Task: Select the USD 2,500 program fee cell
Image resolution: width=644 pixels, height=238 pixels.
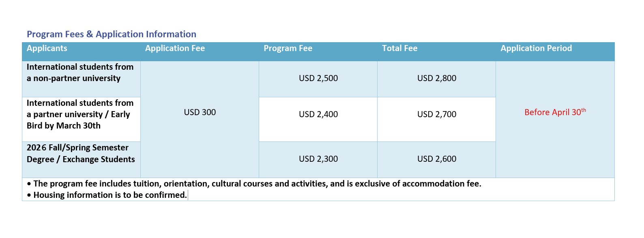Action: coord(318,78)
